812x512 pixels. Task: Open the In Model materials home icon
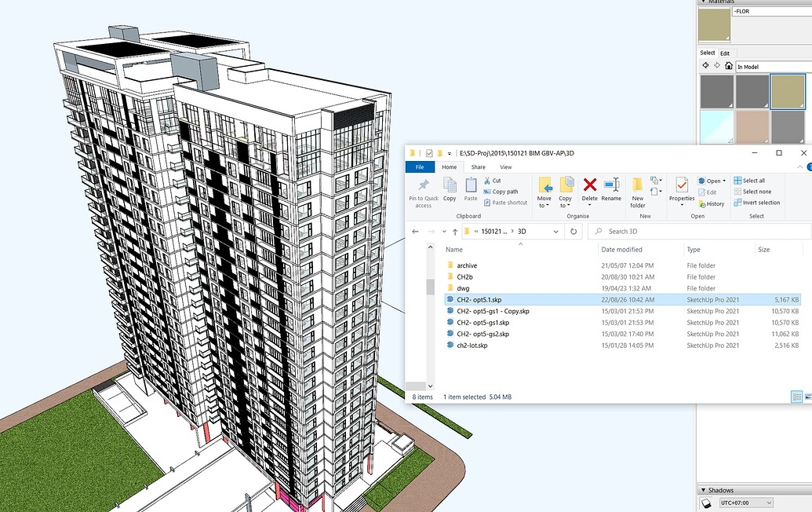(x=729, y=65)
